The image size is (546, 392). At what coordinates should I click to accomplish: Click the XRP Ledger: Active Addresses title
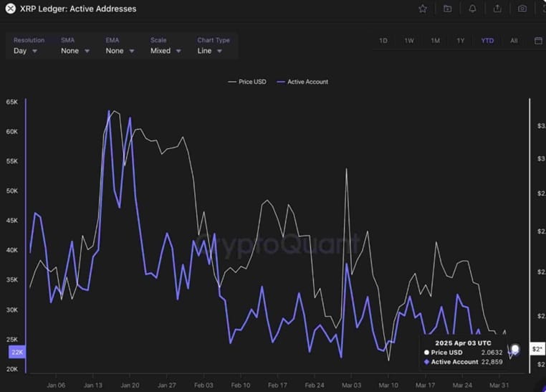tap(78, 9)
